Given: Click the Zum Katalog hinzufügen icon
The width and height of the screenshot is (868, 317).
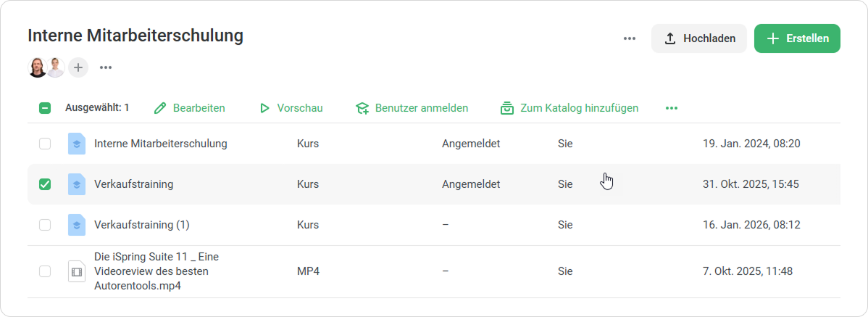Looking at the screenshot, I should [507, 108].
